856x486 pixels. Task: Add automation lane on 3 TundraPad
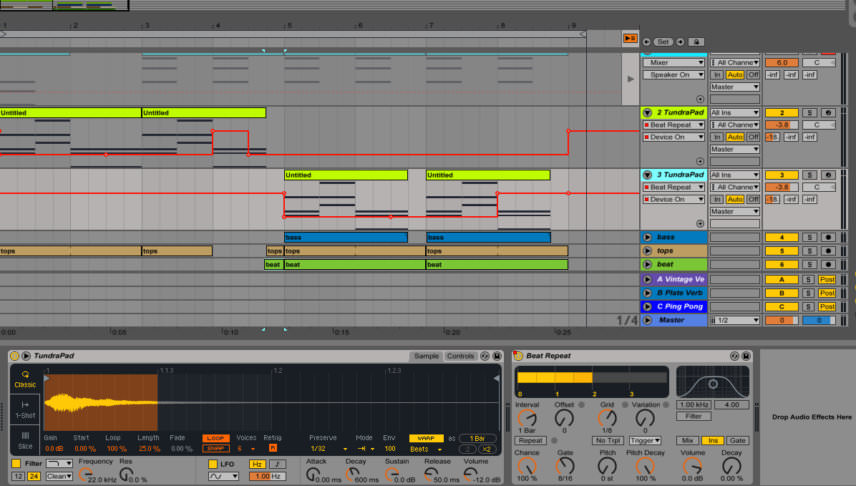[x=700, y=223]
